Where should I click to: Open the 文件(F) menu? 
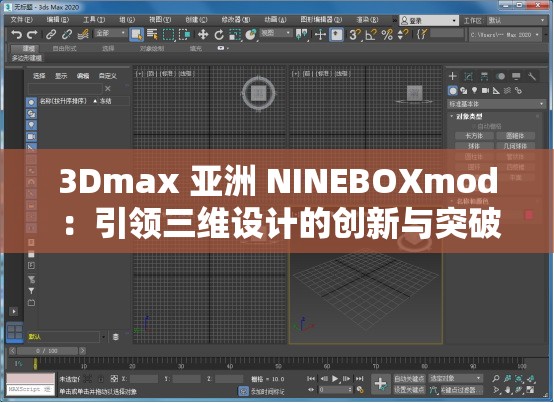point(21,20)
